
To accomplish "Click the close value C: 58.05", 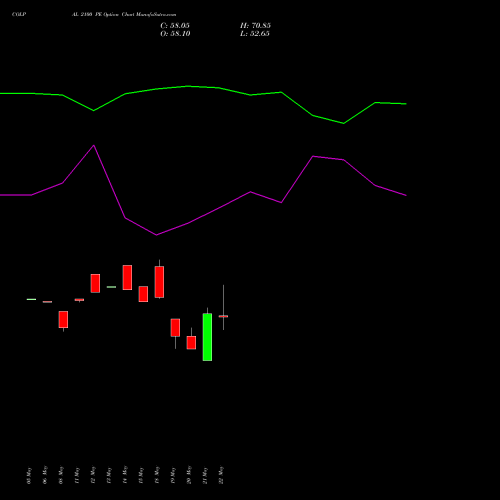I will coord(175,26).
